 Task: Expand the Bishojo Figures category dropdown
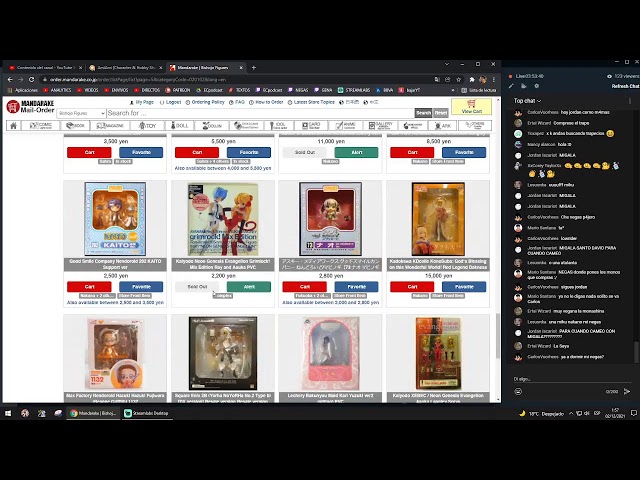pos(81,113)
